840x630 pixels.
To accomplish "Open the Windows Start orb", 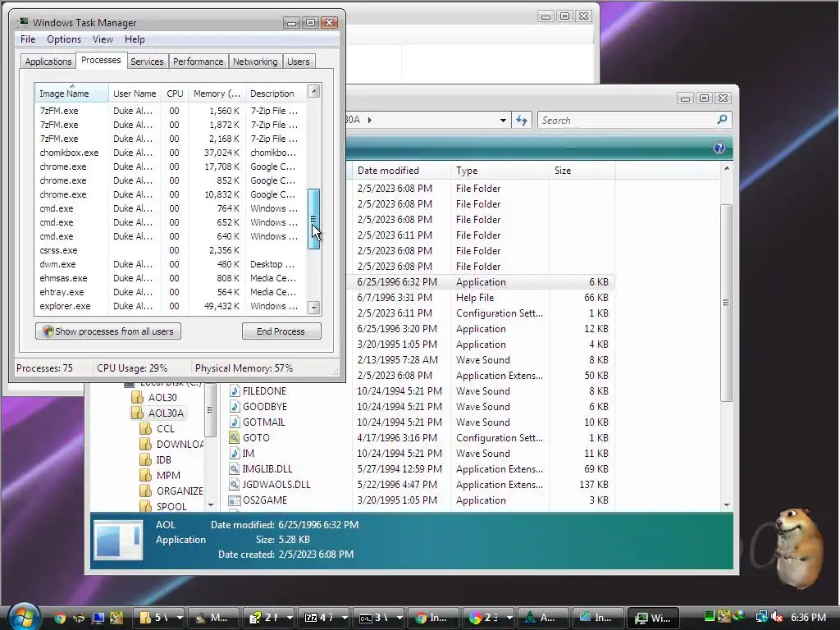I will [24, 616].
